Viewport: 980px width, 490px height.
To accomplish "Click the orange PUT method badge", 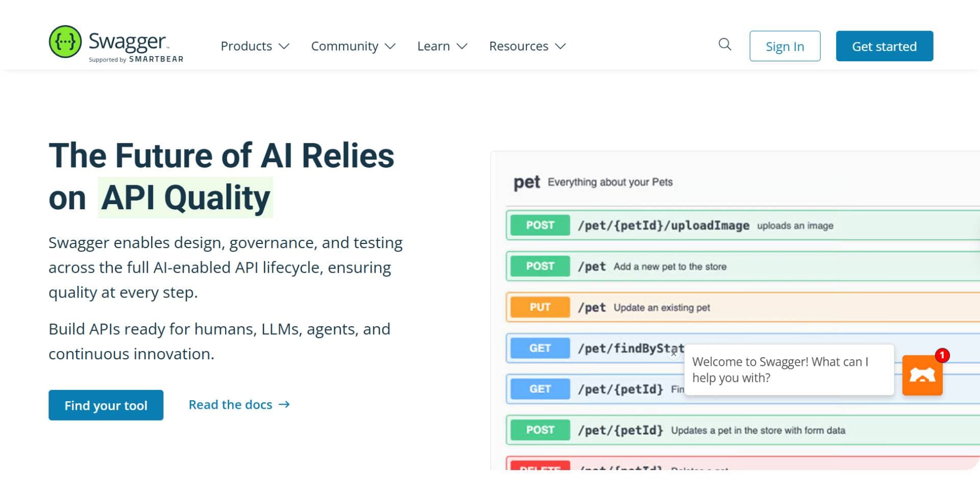I will pyautogui.click(x=540, y=307).
